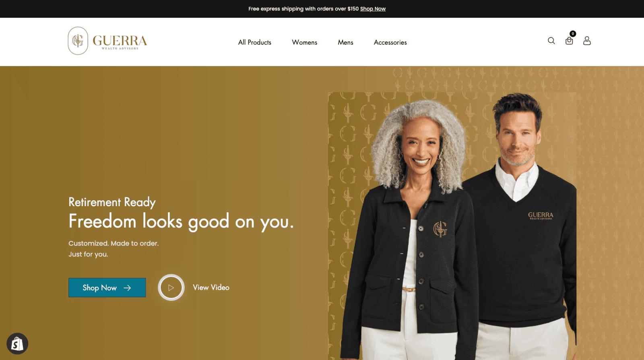The height and width of the screenshot is (360, 644).
Task: Open the Mens category
Action: coord(345,42)
